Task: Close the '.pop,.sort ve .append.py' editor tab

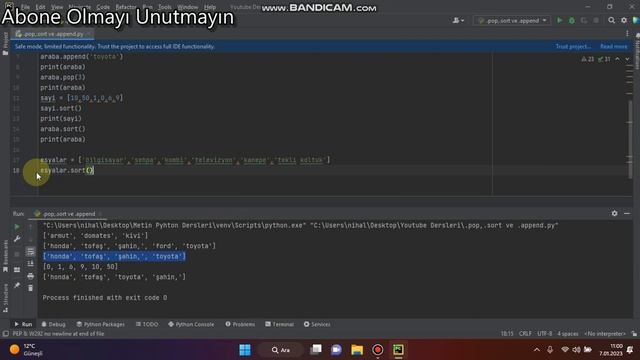Action: point(89,34)
